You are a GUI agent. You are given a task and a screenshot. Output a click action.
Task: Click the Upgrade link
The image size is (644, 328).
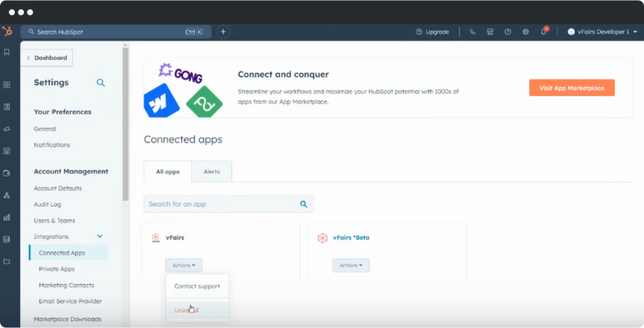click(433, 32)
